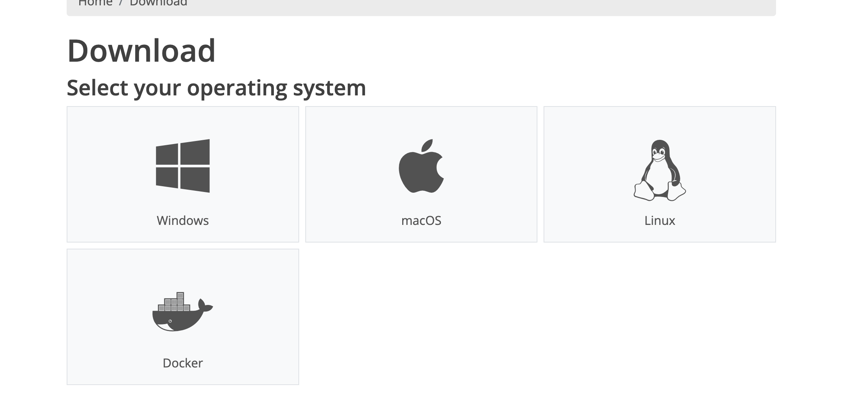This screenshot has height=400, width=868.
Task: Select the Docker text label
Action: tap(183, 363)
